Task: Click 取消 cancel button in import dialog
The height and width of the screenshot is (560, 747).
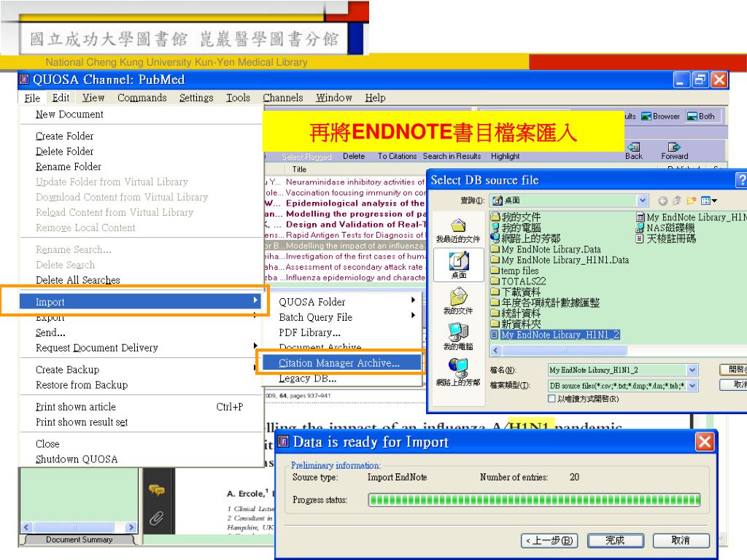Action: pos(681,540)
